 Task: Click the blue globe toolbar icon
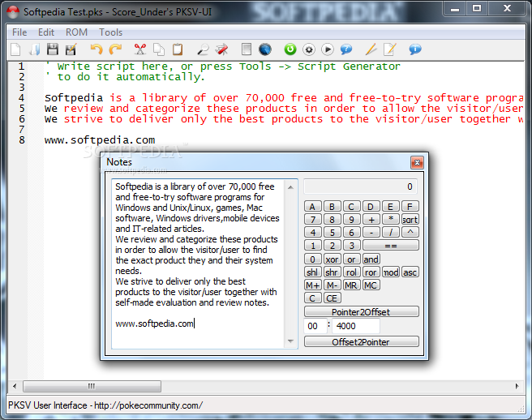coord(265,49)
